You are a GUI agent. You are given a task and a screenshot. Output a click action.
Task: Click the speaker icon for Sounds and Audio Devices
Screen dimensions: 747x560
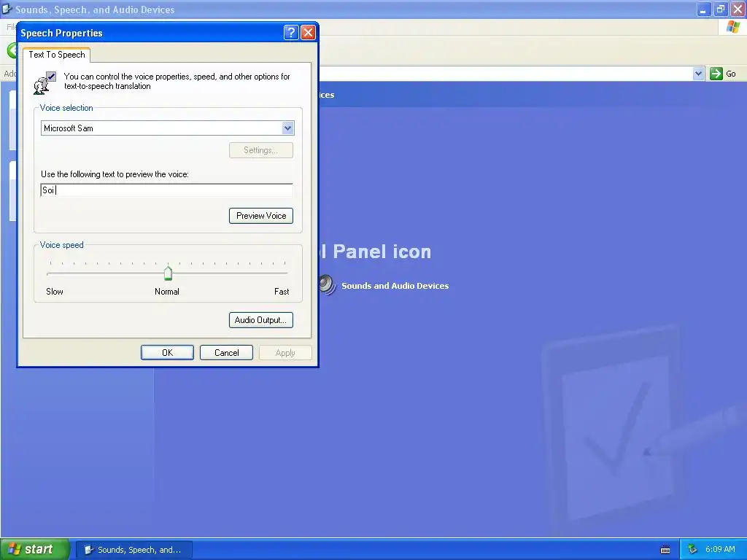[x=327, y=285]
